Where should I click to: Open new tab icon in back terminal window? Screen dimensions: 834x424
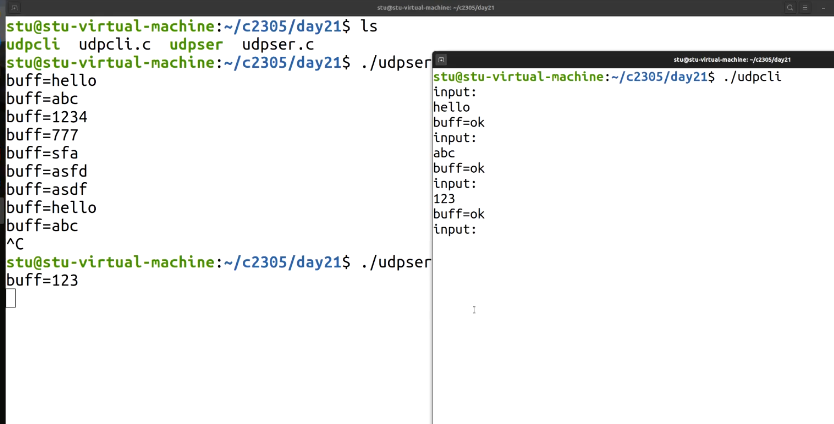(x=14, y=7)
